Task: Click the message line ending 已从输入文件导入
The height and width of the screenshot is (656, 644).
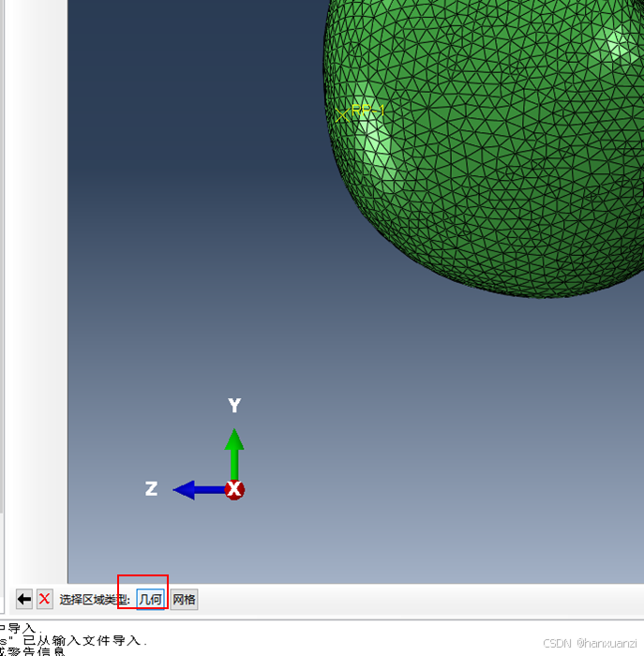Action: pos(73,640)
